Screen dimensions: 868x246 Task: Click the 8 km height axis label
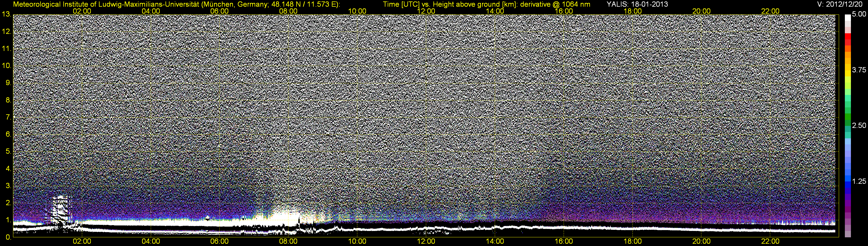(x=8, y=100)
